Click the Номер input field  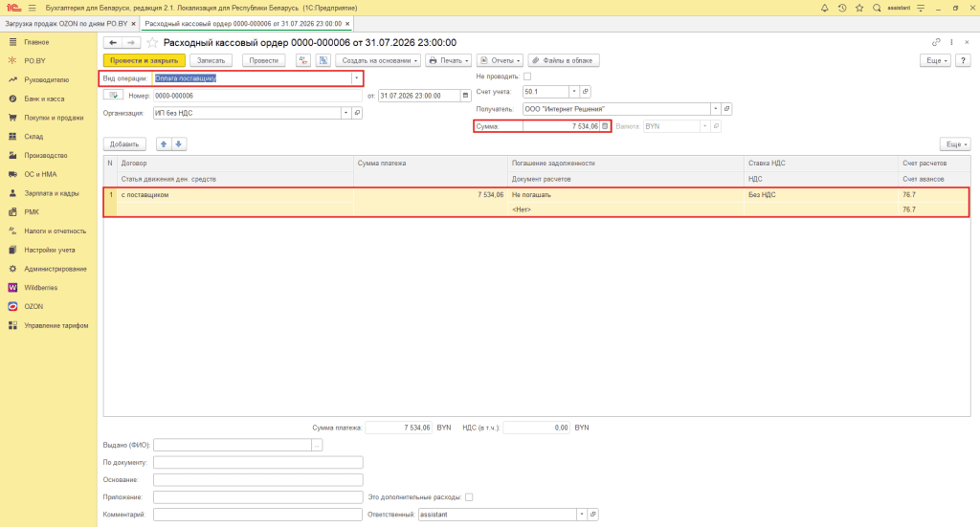(257, 96)
